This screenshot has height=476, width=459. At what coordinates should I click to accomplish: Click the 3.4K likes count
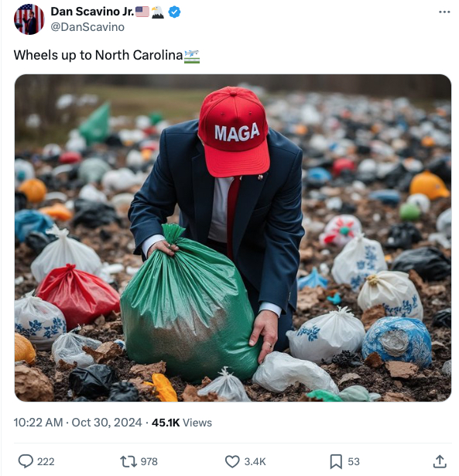(255, 461)
